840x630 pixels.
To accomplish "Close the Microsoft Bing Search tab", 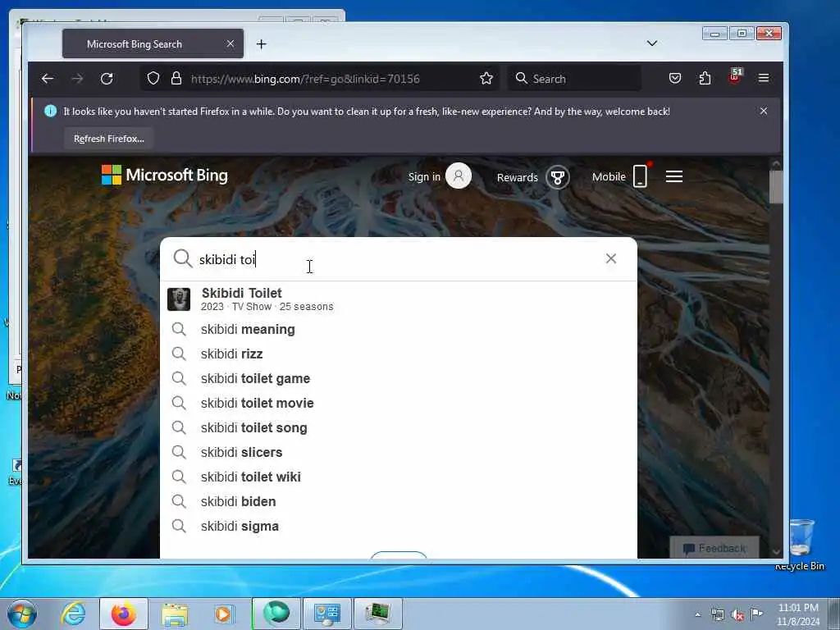I will click(231, 43).
